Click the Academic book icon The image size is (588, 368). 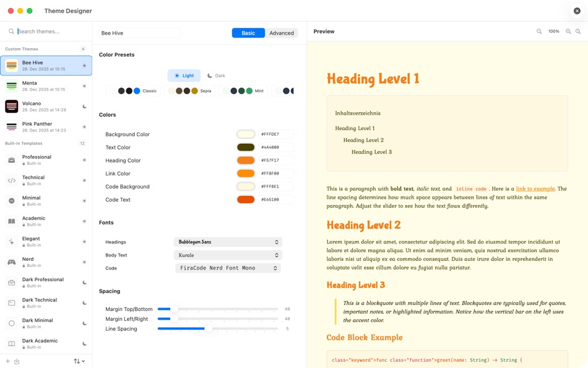point(12,221)
